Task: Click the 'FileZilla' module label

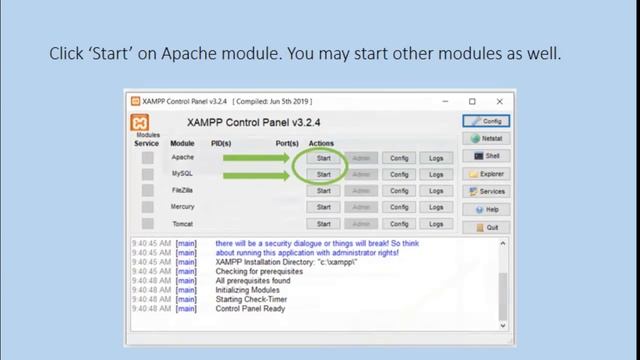Action: [x=182, y=190]
